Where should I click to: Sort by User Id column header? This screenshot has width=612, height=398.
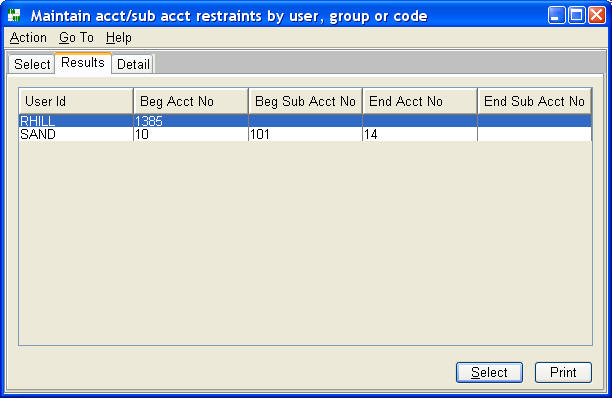click(x=76, y=101)
